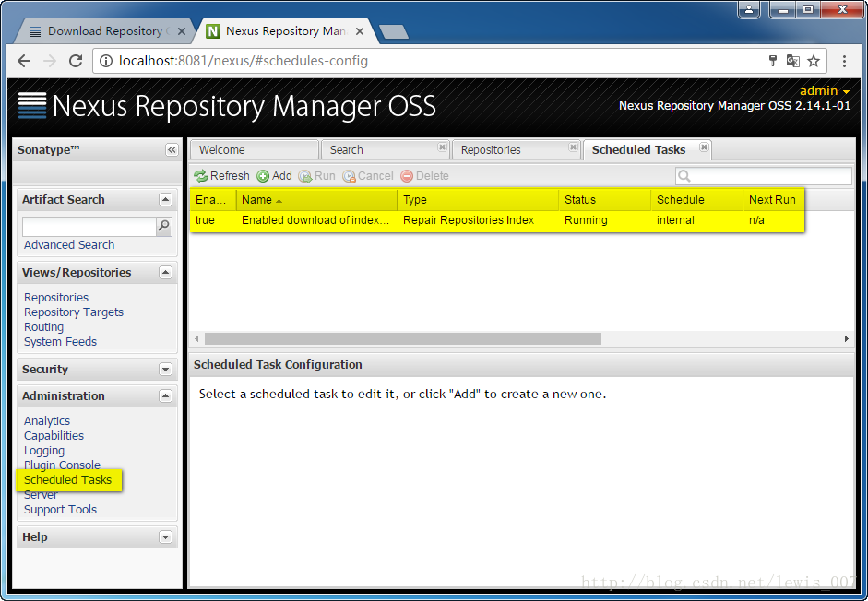Switch to the Repositories tab
The width and height of the screenshot is (868, 601).
516,150
